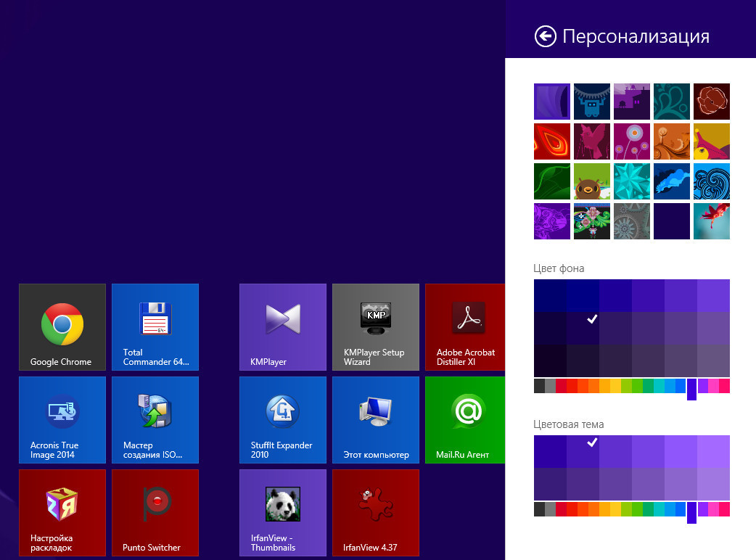Screen dimensions: 756x560
Task: Launch Total Commander 64 tile
Action: [155, 326]
